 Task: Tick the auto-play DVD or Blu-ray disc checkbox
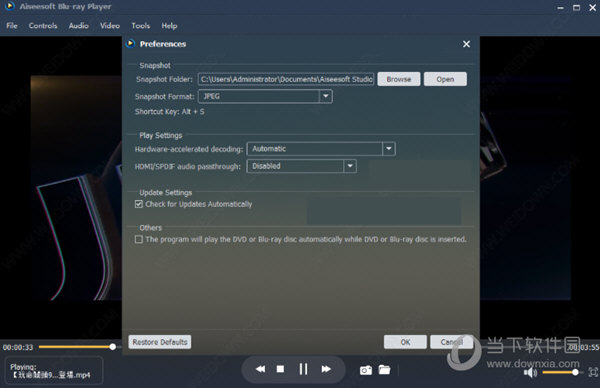(x=139, y=240)
